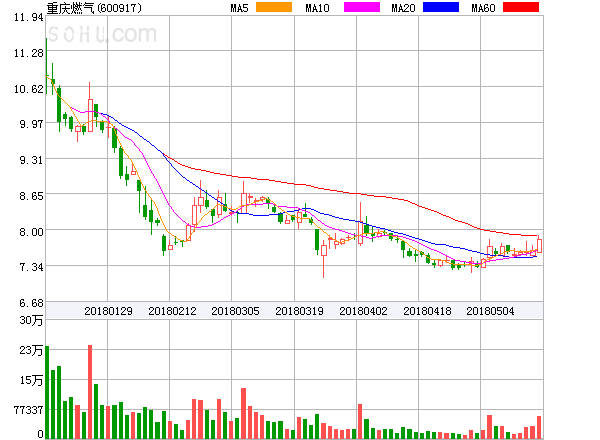The height and width of the screenshot is (440, 600).
Task: Click the 20180319 date label
Action: (299, 311)
